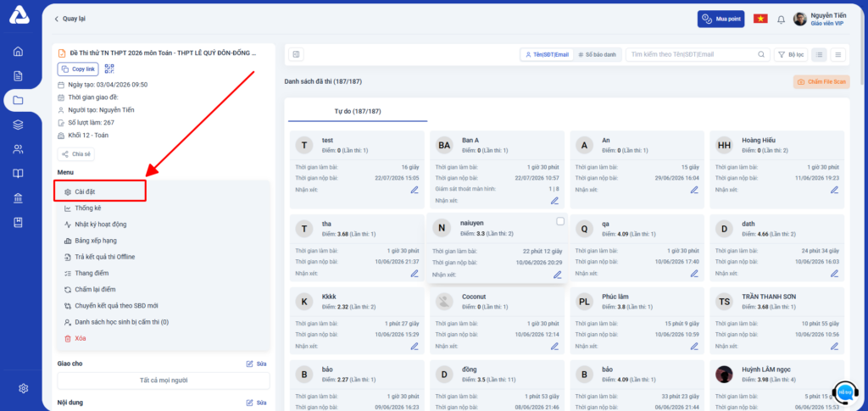The height and width of the screenshot is (411, 868).
Task: Open Thang điểm menu item
Action: 92,273
